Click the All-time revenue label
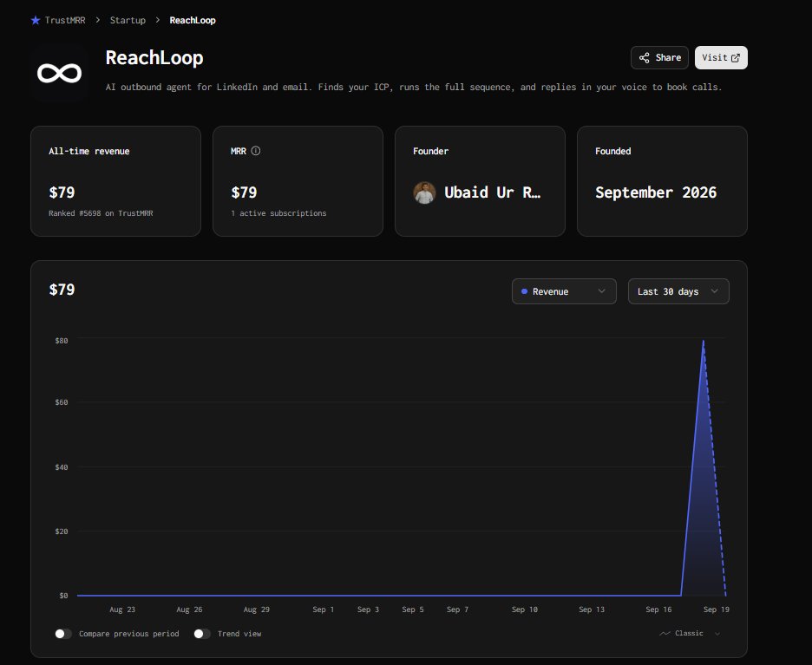The height and width of the screenshot is (665, 812). pyautogui.click(x=89, y=151)
